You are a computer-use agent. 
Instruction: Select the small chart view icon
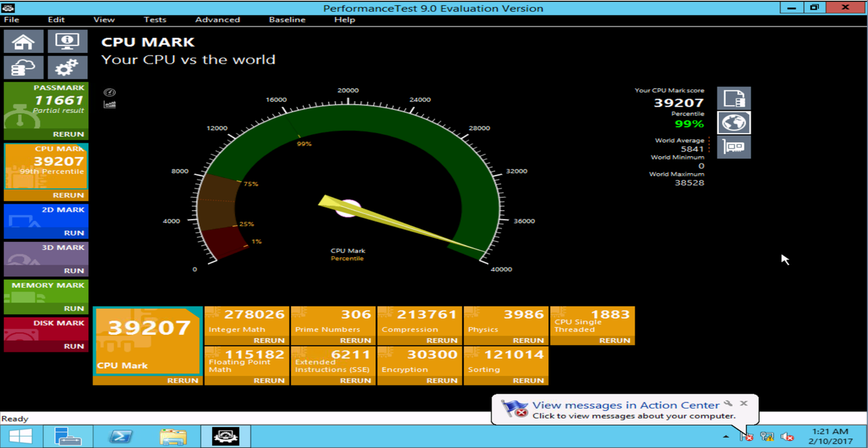110,105
